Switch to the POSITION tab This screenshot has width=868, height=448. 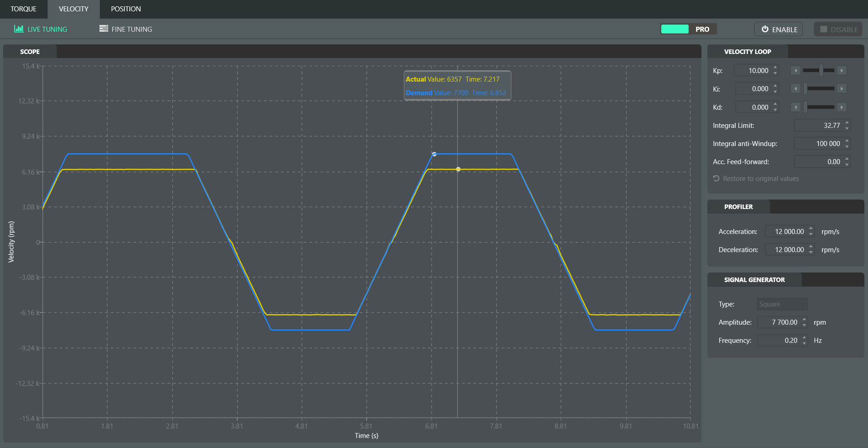pyautogui.click(x=126, y=9)
